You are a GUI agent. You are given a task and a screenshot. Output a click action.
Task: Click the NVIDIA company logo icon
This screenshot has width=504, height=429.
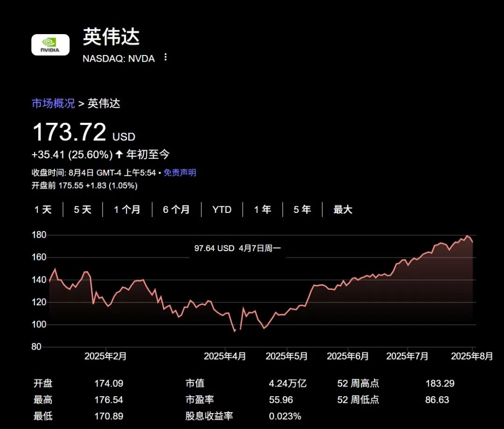(50, 45)
